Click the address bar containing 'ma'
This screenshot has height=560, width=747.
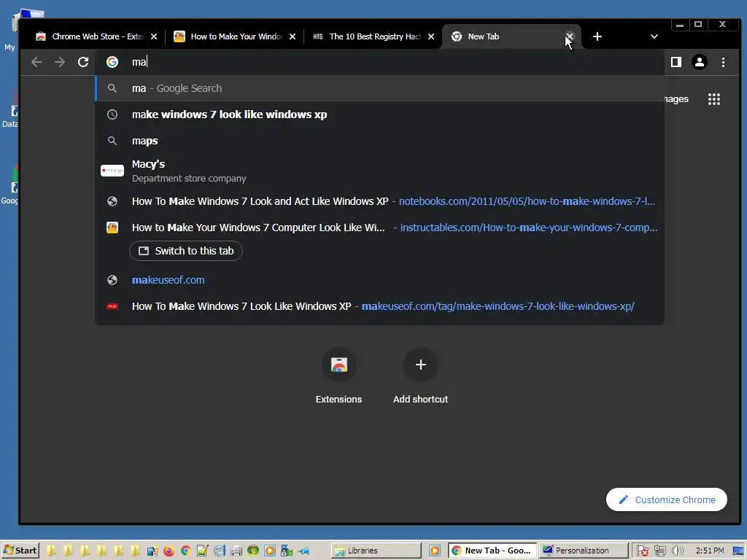click(x=379, y=62)
